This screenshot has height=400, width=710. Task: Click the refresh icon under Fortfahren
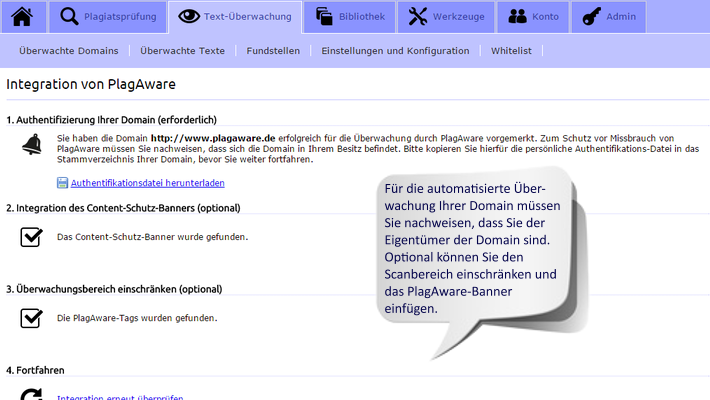point(31,395)
